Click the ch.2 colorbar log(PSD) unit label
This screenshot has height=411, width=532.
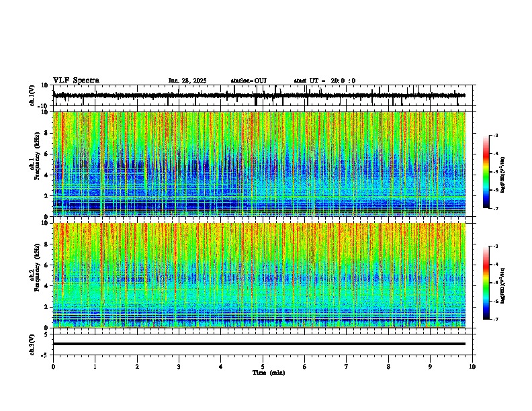click(x=502, y=285)
